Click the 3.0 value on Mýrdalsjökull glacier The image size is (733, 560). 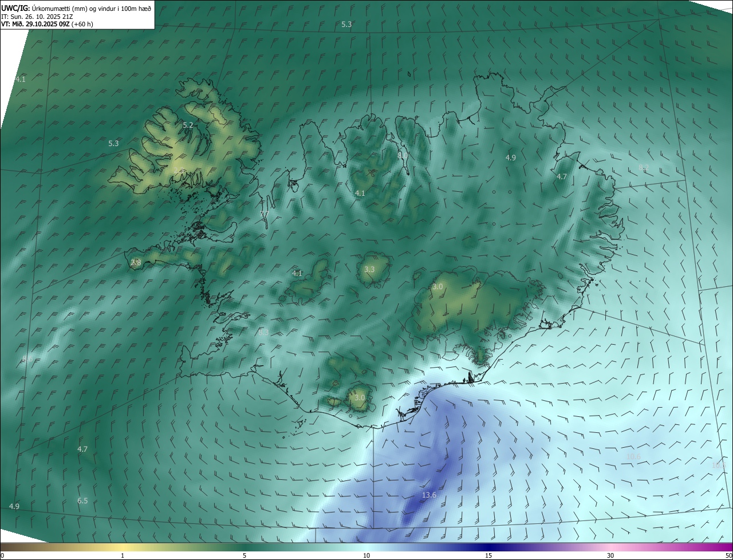(x=360, y=397)
